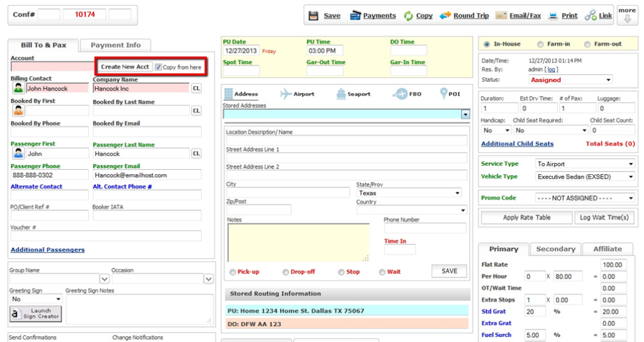Open the Affiliate rates tab
The height and width of the screenshot is (342, 644).
[607, 249]
